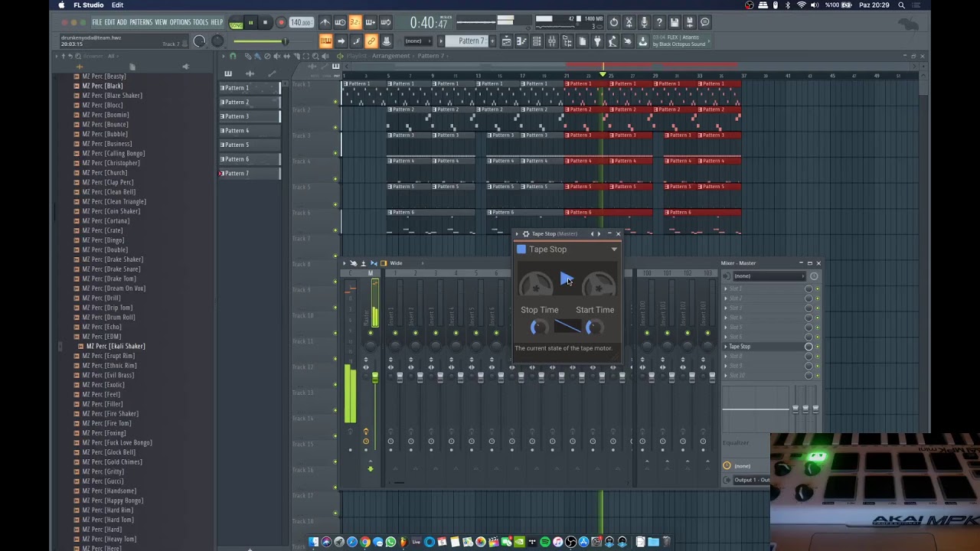Open the piano roll view icon
Screen dimensions: 980x551
[x=521, y=41]
